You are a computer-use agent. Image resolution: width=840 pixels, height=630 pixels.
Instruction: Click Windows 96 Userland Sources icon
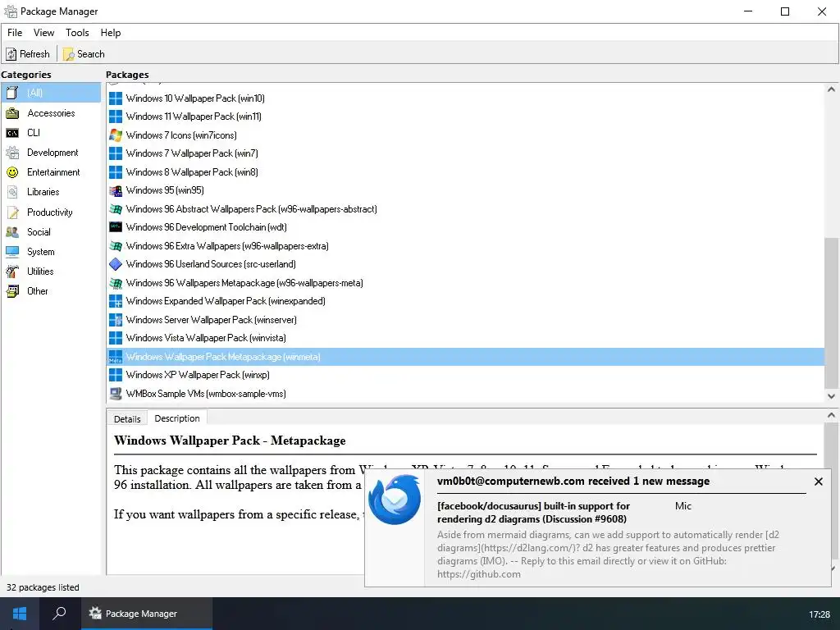click(x=116, y=264)
